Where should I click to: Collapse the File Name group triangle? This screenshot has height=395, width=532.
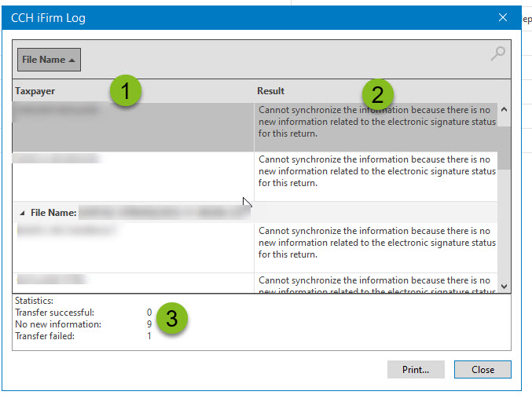click(x=22, y=213)
